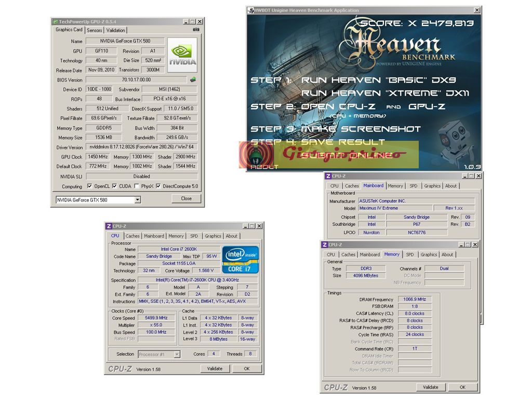Select About tab in the CPU-Z Mainboard window
Image resolution: width=532 pixels, height=399 pixels.
coord(451,186)
